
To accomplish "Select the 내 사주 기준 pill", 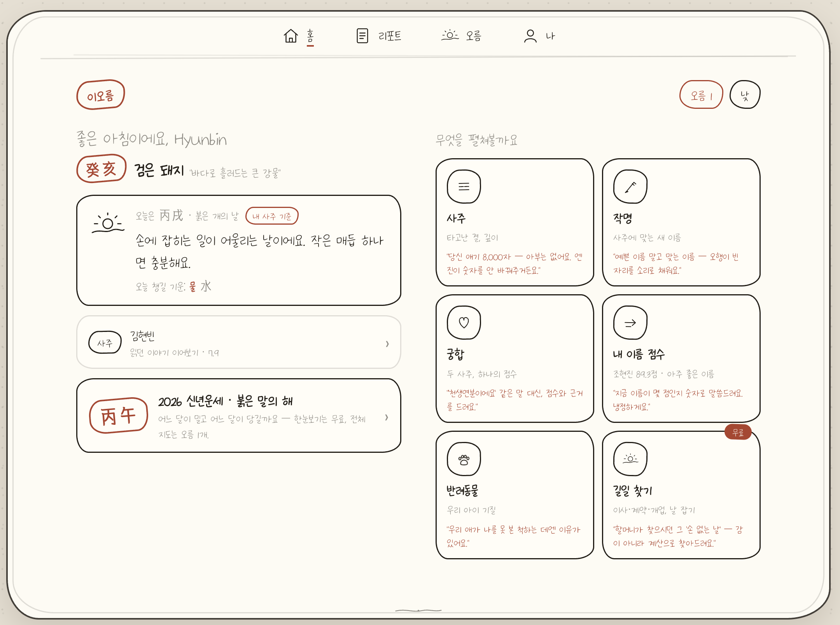I will 272,216.
